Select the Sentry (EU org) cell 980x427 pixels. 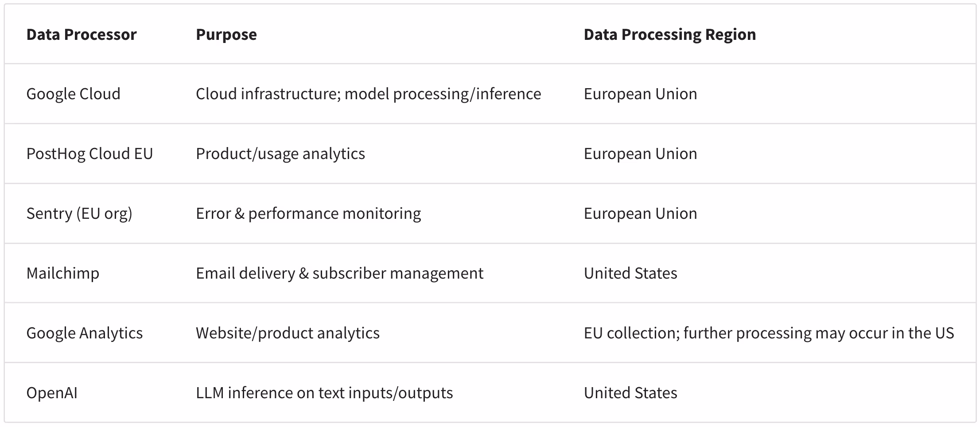[x=79, y=213]
